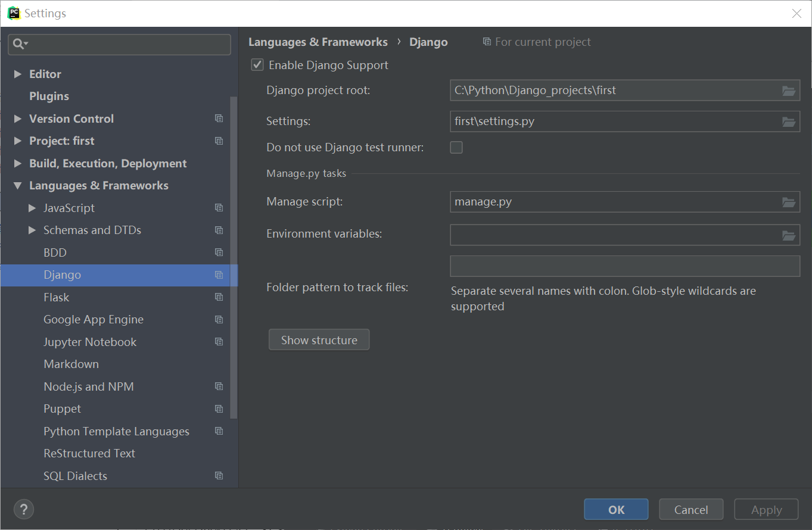Screen dimensions: 812x530
Task: Open SQL Dialects settings
Action: pyautogui.click(x=75, y=476)
